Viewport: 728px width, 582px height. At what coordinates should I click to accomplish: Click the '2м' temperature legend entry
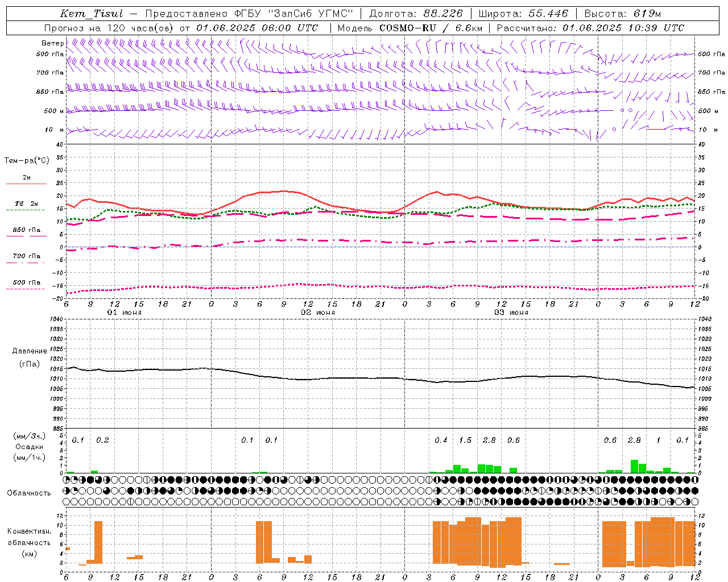tap(27, 178)
